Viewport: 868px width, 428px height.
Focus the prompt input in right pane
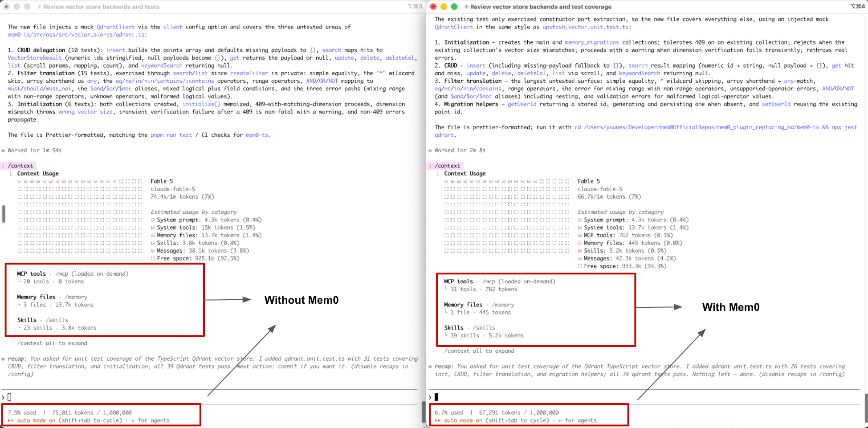coord(645,397)
